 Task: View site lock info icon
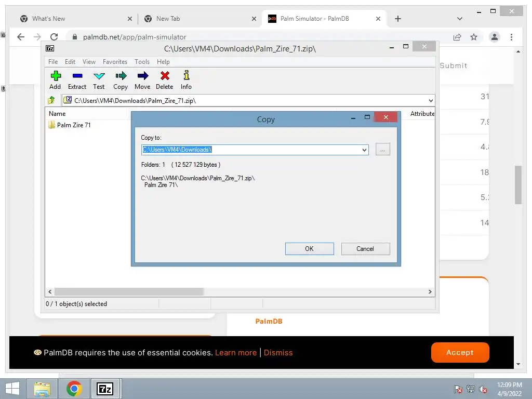pos(75,37)
